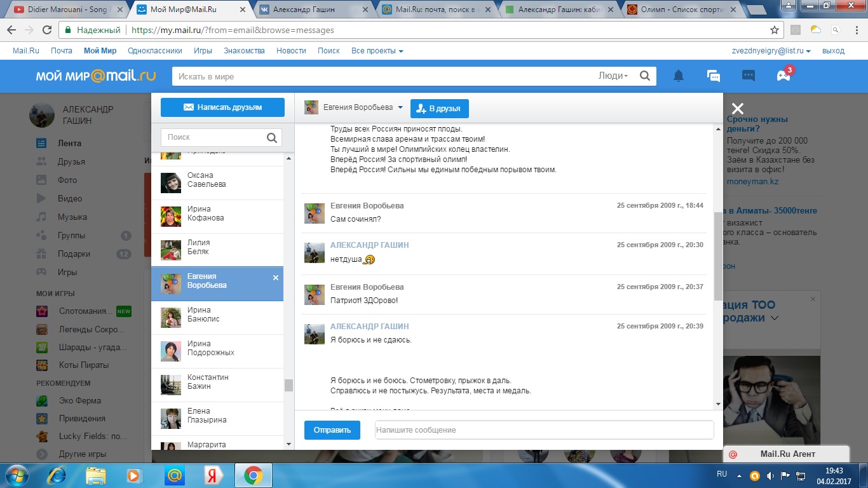Open Почта in top menu
The image size is (868, 488).
pos(62,51)
